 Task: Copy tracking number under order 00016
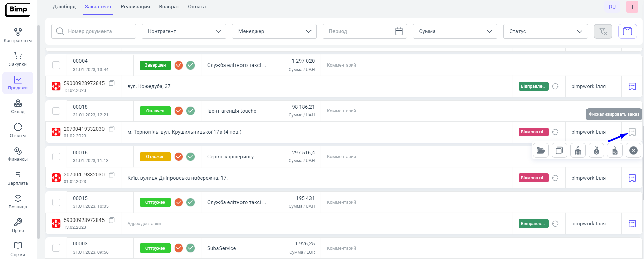click(x=112, y=175)
